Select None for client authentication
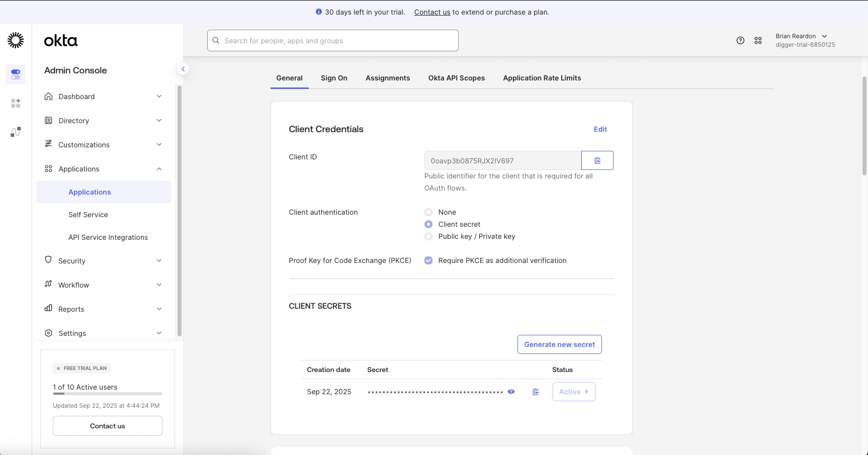The image size is (868, 455). (428, 212)
